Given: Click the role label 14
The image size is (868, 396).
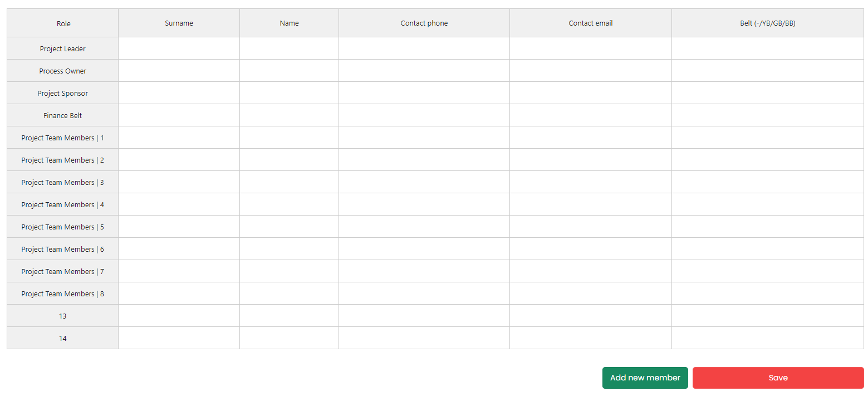Looking at the screenshot, I should click(x=62, y=338).
